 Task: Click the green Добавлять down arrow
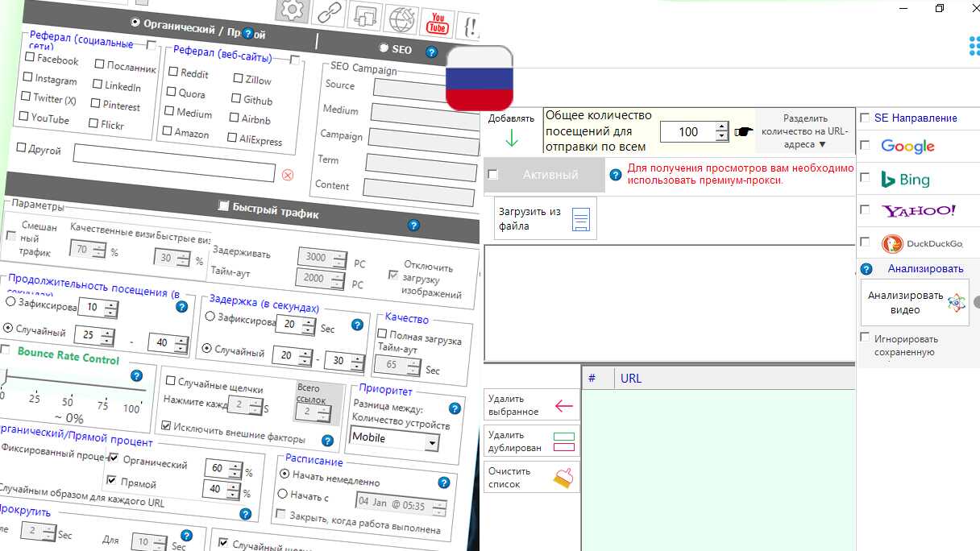pyautogui.click(x=511, y=138)
